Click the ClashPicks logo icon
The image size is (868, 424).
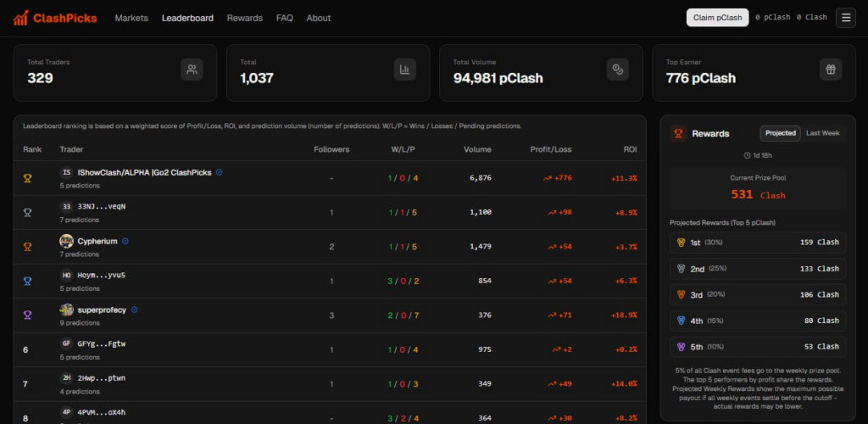point(20,17)
